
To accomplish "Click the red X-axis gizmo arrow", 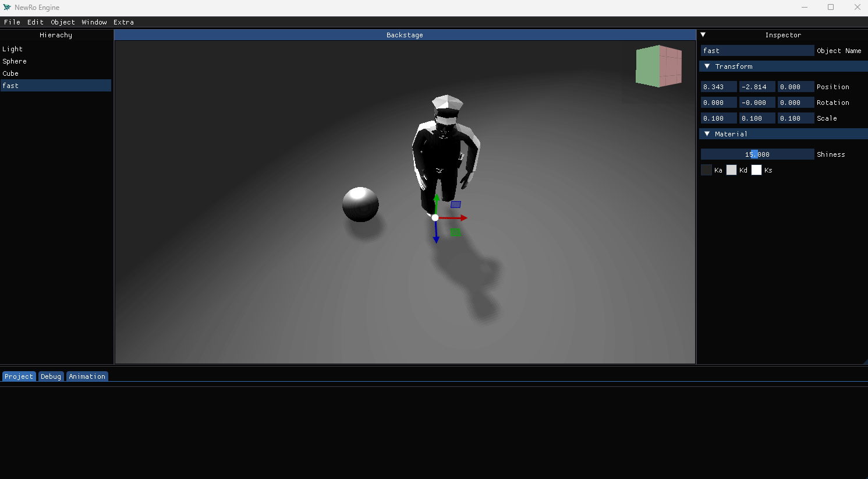I will pyautogui.click(x=454, y=218).
